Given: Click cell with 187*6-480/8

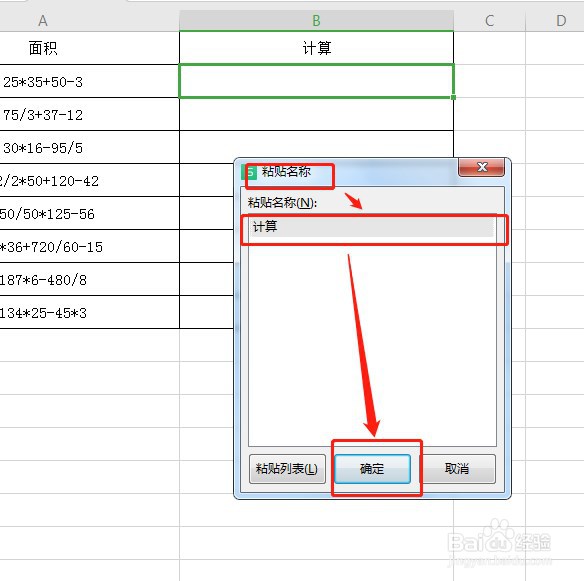Looking at the screenshot, I should coord(89,279).
